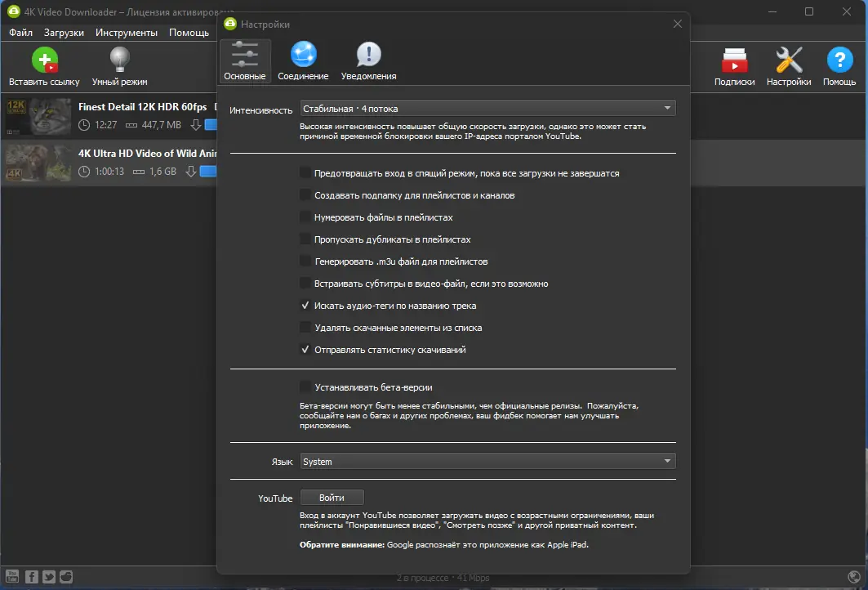
Task: Click the YouTube Войти button
Action: point(332,498)
